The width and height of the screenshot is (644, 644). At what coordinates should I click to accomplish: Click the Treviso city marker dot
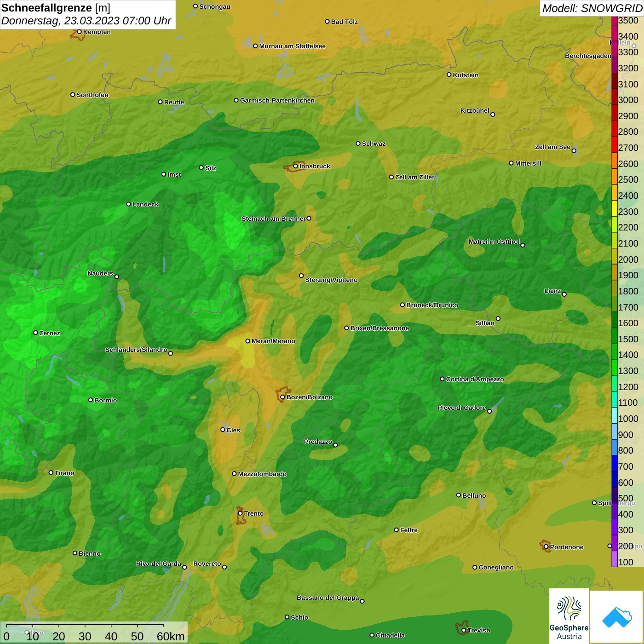pyautogui.click(x=464, y=630)
